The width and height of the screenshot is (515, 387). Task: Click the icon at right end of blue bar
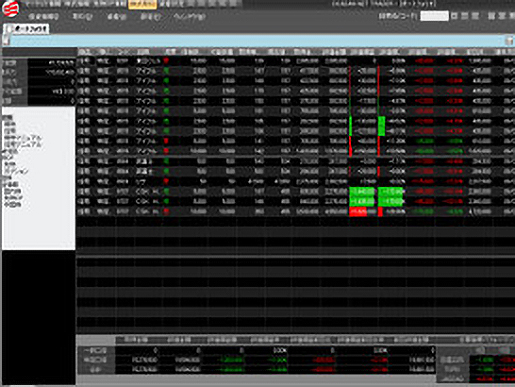click(509, 41)
